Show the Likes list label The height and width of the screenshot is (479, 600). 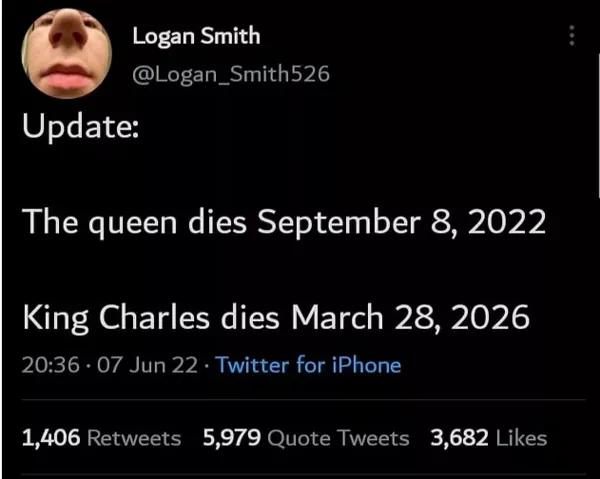519,437
